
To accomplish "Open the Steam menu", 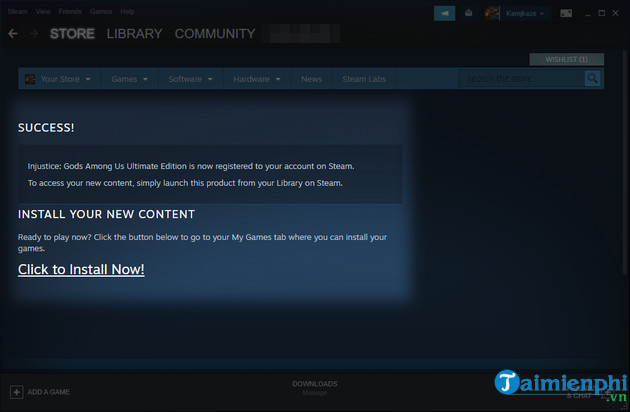I will click(x=18, y=12).
